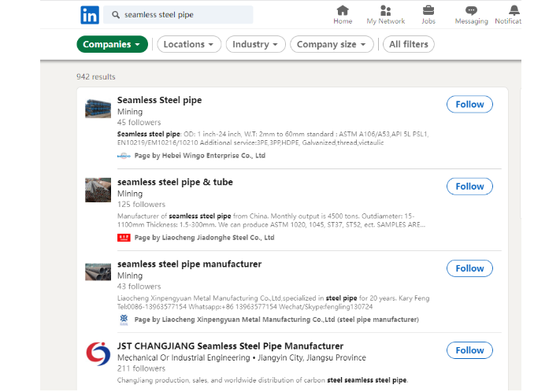Click the description mentioning ASTM A106/A53
This screenshot has width=560, height=392.
(273, 139)
